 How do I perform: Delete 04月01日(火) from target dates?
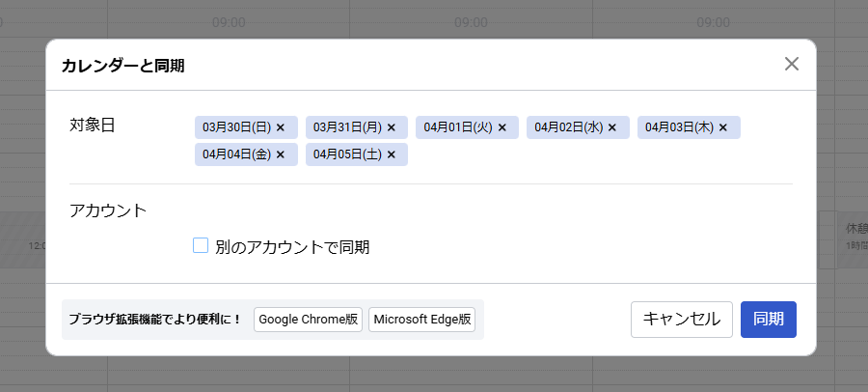(x=502, y=127)
